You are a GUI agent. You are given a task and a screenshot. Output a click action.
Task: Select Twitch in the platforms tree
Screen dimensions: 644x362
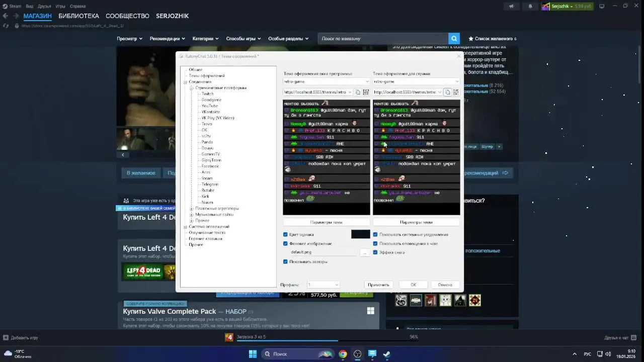pos(207,94)
